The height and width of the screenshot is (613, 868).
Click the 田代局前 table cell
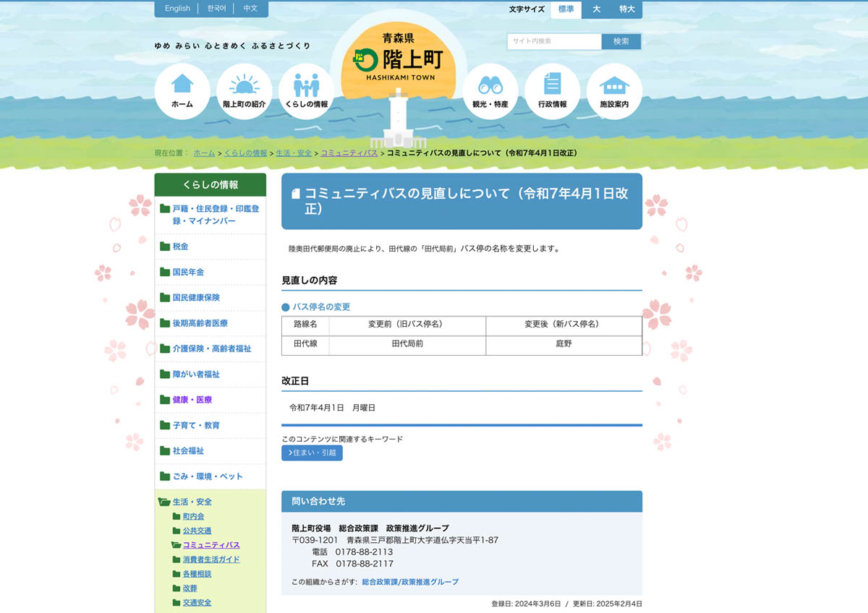click(407, 345)
